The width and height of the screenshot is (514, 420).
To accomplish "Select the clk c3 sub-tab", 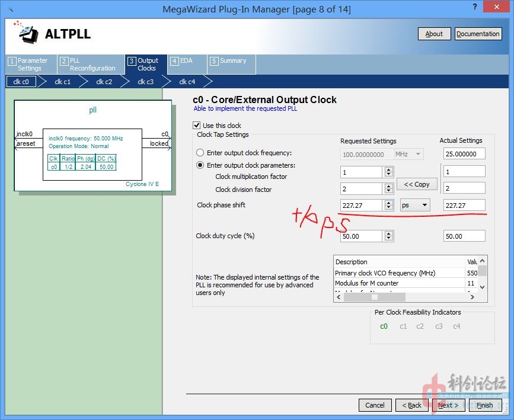I will [x=146, y=82].
